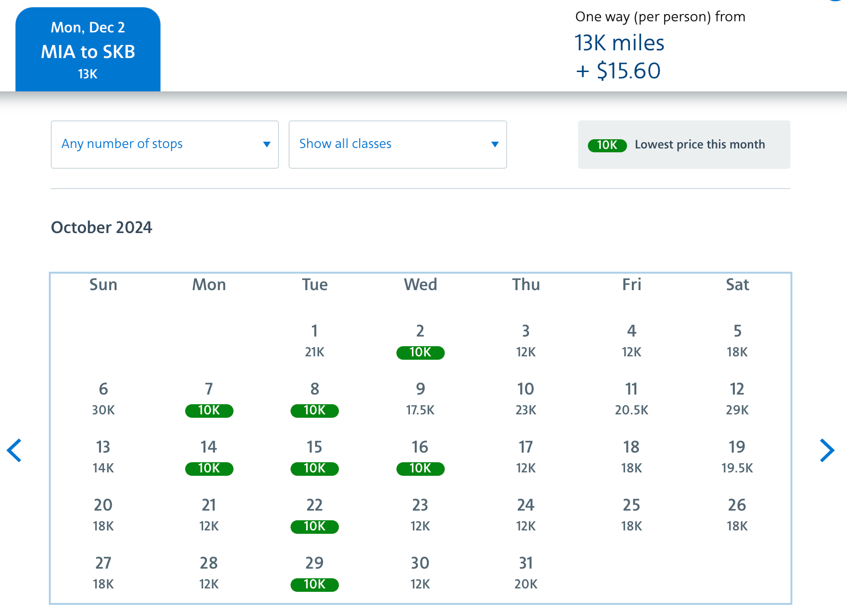Select October 9 at 17.5K miles
Screen dimensions: 847x616
click(x=420, y=400)
